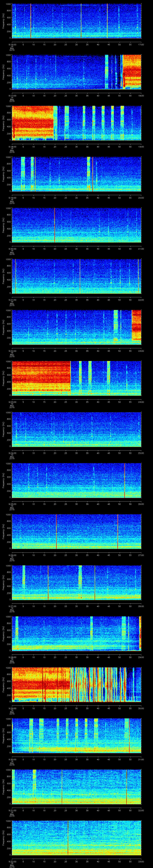Viewport: 153px width, 868px height.
Task: Open the spectrogram panel starting at 9:30:00
Action: click(76, 736)
